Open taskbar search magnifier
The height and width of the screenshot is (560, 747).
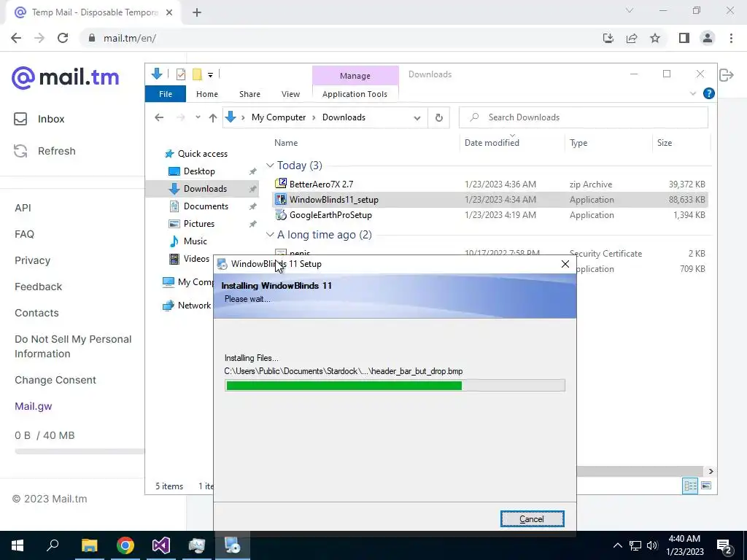coord(53,545)
